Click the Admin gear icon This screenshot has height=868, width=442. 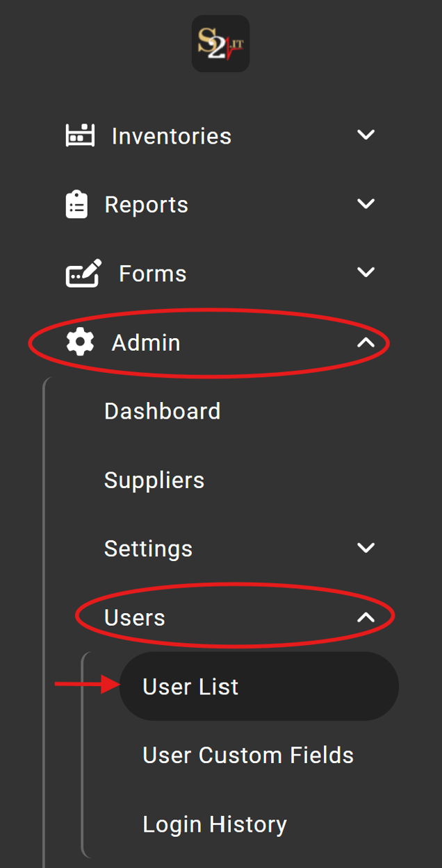click(79, 342)
